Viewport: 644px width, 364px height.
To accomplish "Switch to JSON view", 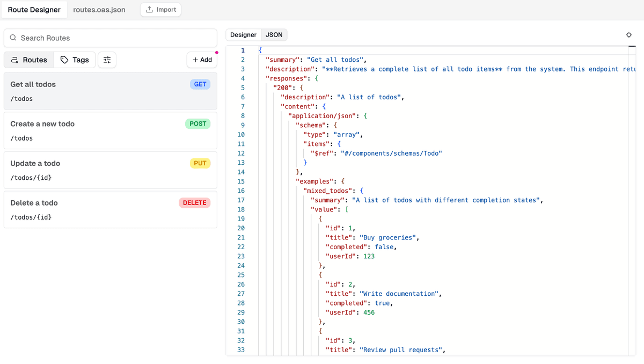I will coord(274,35).
